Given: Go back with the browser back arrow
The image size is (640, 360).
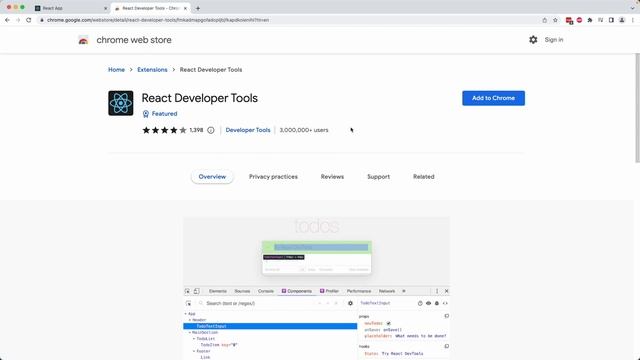Looking at the screenshot, I should [x=7, y=20].
